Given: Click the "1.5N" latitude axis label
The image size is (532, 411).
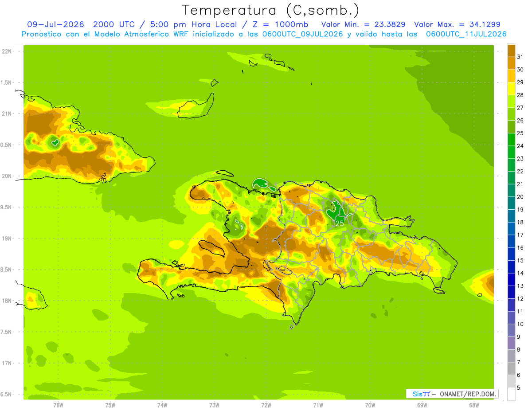Looking at the screenshot, I should 7,83.
